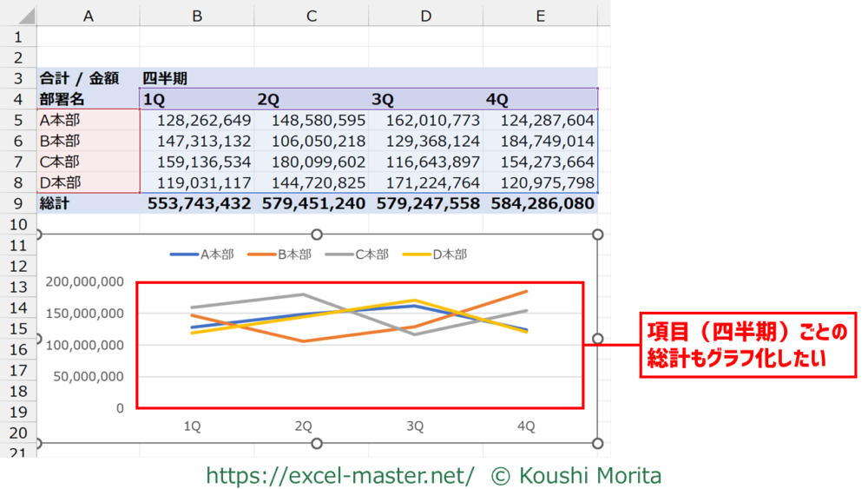Click the chart's top-center resize handle
This screenshot has width=868, height=489.
click(x=317, y=235)
